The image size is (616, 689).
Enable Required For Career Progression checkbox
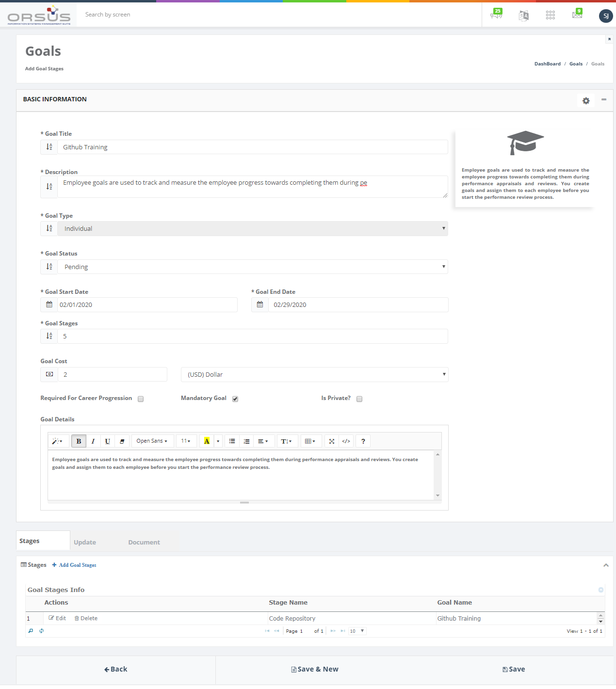(141, 399)
